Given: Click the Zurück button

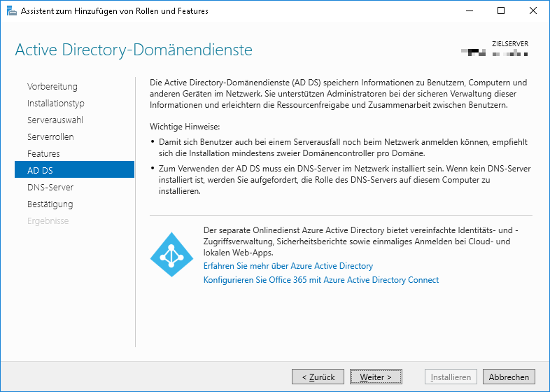Looking at the screenshot, I should coord(318,377).
